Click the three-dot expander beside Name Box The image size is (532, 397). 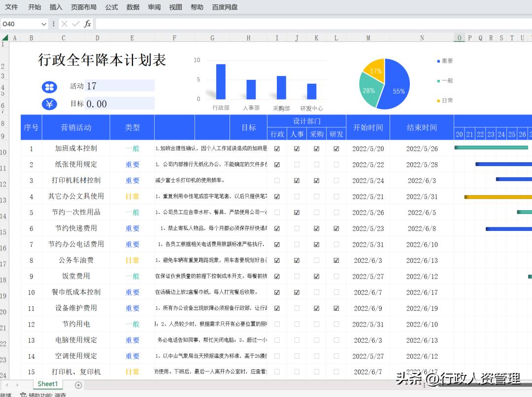(53, 24)
